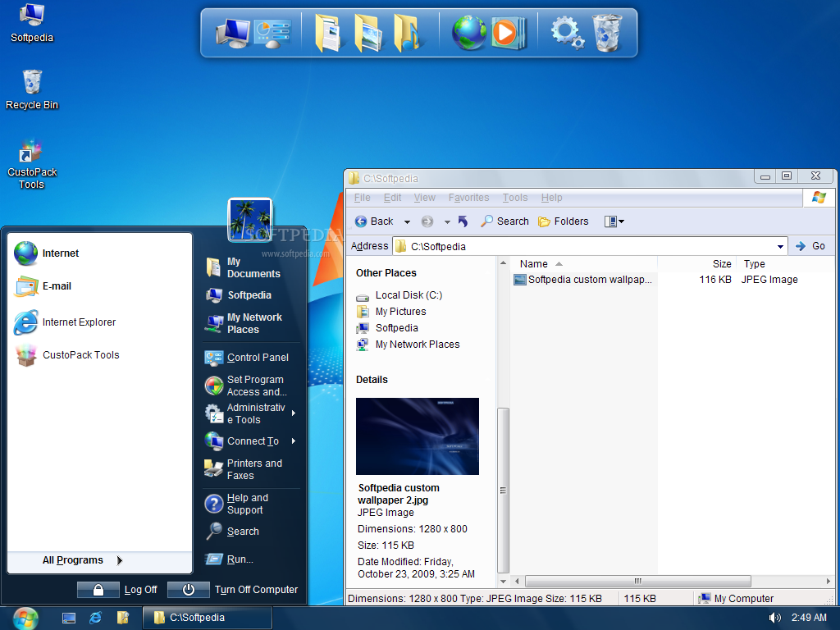Viewport: 840px width, 630px height.
Task: Open the documents folder in the dock
Action: [328, 33]
